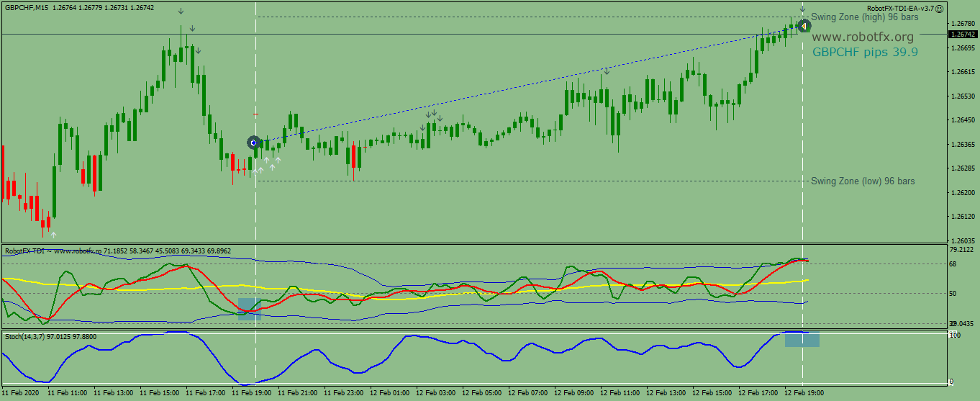
Task: Click the down arrow above the exit marker
Action: coord(802,9)
